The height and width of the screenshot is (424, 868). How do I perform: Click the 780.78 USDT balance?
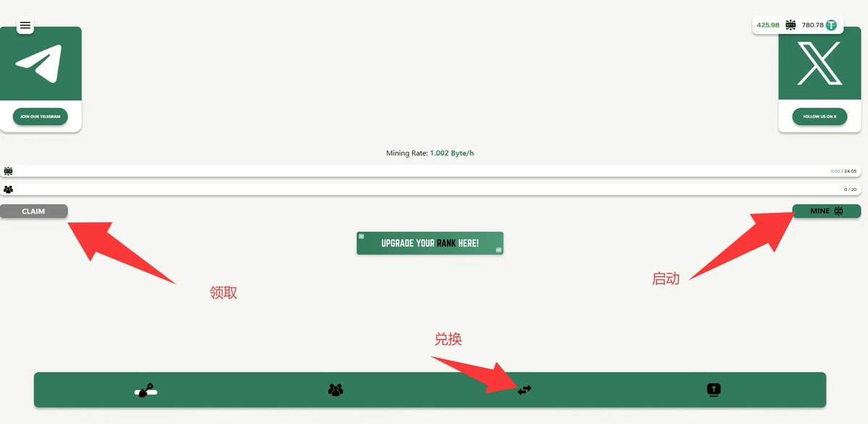[x=812, y=25]
